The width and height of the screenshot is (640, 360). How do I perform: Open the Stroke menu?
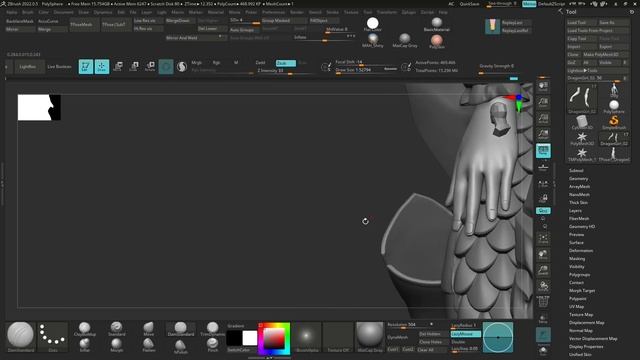(x=332, y=12)
